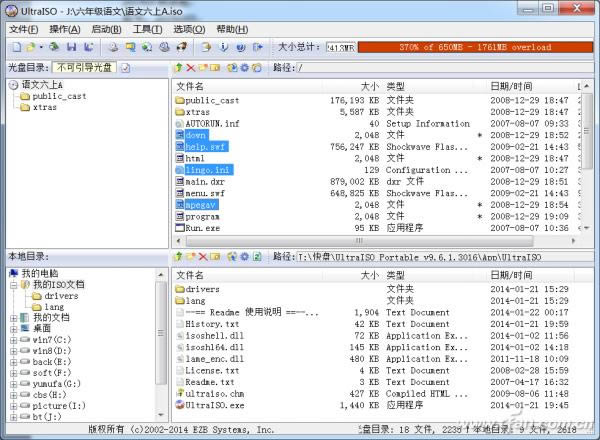This screenshot has height=440, width=600.
Task: Click gear Properties icon in ISO pane toolbar
Action: (x=245, y=68)
